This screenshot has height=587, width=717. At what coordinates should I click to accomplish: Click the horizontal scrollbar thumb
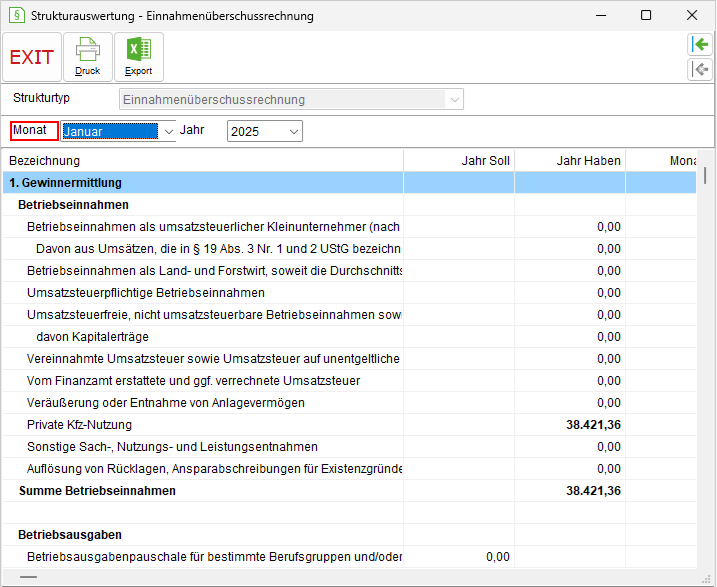pyautogui.click(x=28, y=577)
